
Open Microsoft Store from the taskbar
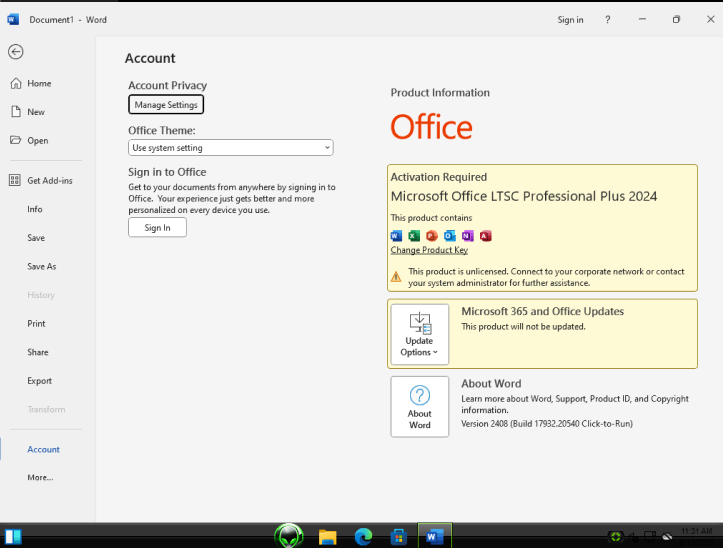click(x=399, y=537)
